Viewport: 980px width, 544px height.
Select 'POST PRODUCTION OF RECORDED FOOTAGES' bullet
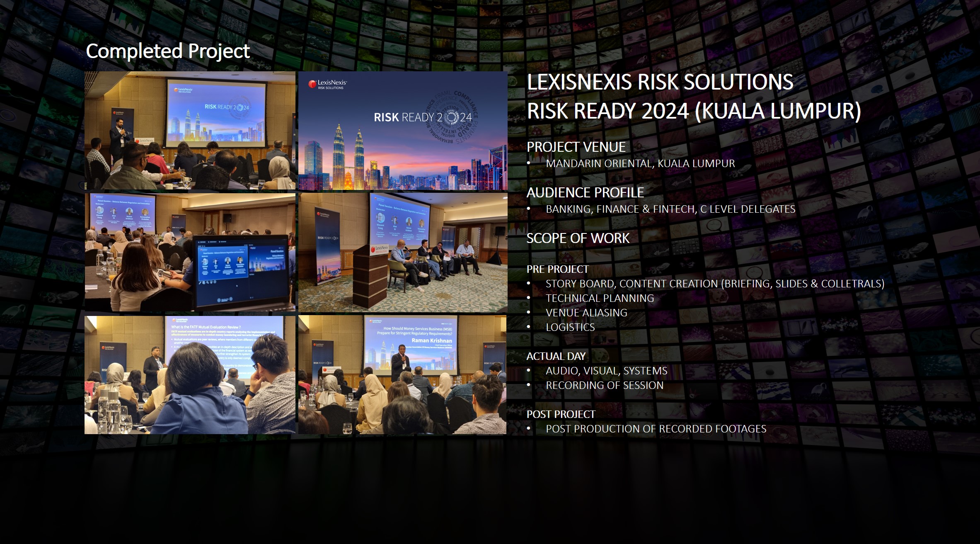coord(656,429)
